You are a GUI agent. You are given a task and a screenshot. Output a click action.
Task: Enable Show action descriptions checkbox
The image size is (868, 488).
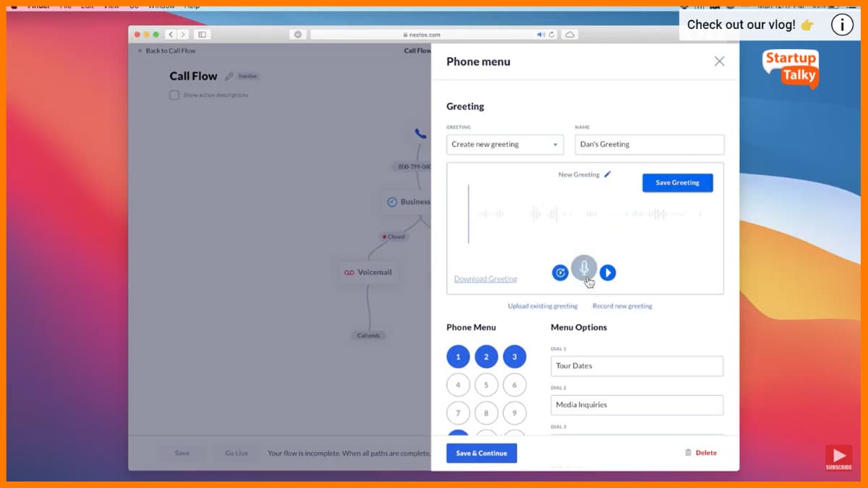pyautogui.click(x=174, y=95)
